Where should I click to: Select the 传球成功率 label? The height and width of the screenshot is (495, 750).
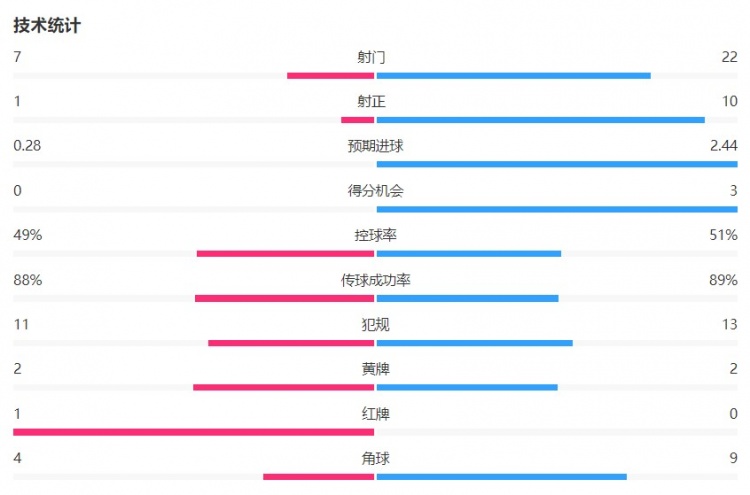tap(375, 280)
